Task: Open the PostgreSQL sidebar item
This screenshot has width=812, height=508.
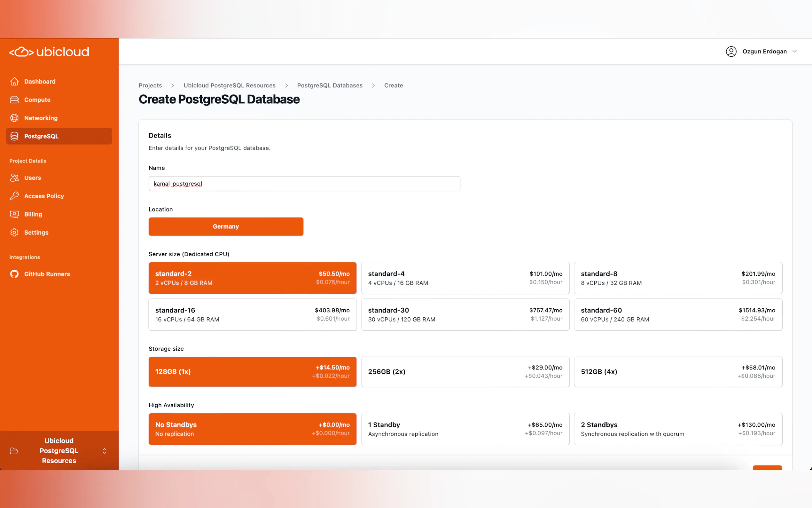Action: pos(41,136)
